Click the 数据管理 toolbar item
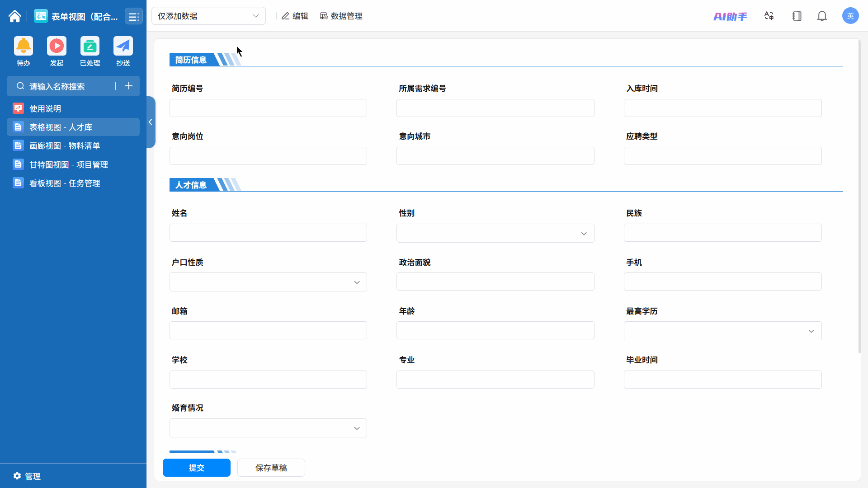Viewport: 868px width, 488px height. 341,16
